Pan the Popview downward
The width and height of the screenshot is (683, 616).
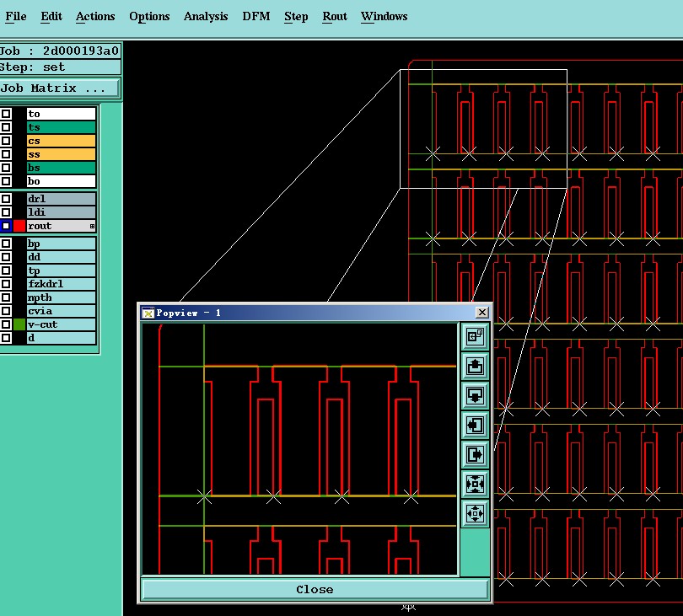(475, 395)
